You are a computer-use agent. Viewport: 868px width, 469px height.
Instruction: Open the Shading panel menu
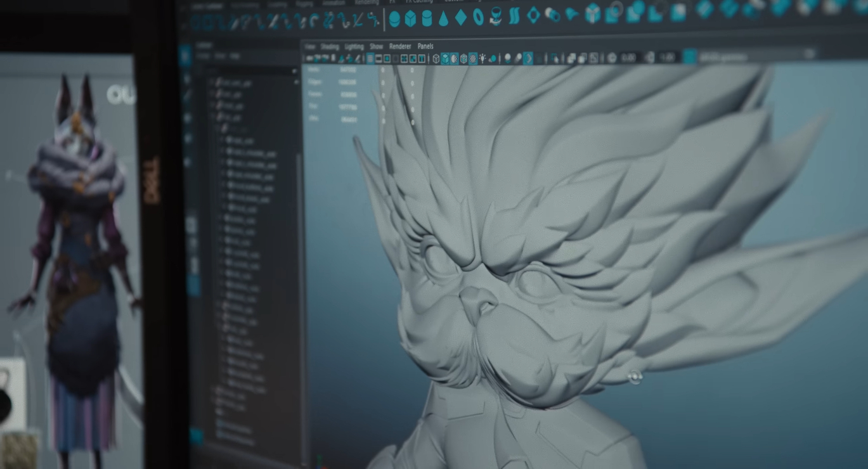[330, 47]
